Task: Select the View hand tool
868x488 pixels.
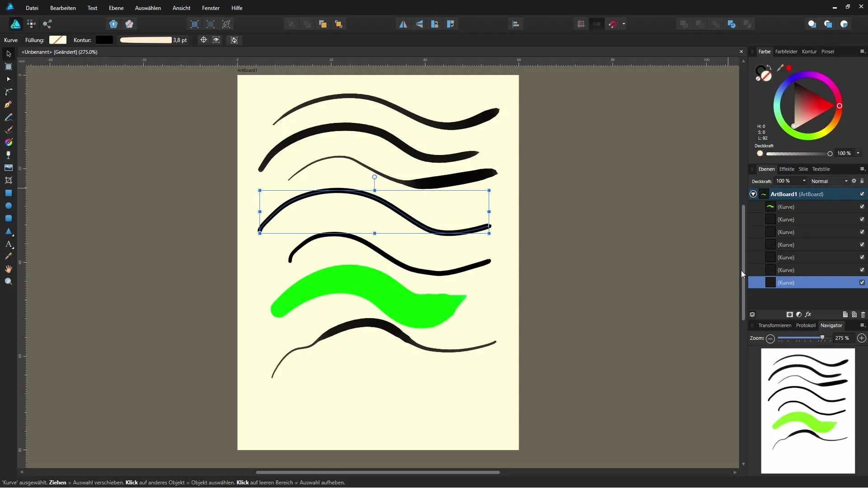Action: click(9, 269)
